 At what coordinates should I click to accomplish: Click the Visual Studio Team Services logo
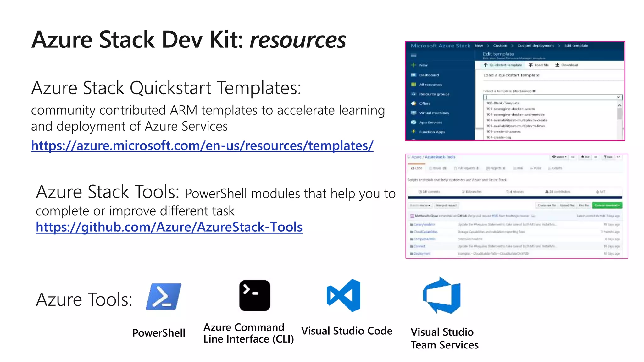[442, 295]
